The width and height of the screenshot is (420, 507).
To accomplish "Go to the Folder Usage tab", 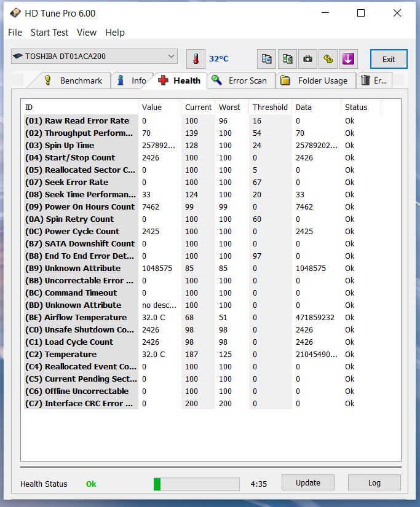I will 315,81.
